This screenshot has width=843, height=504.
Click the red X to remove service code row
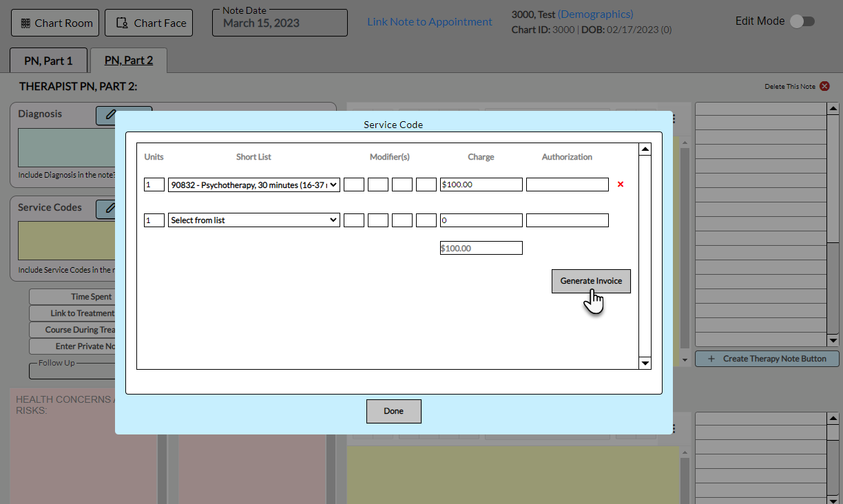[x=621, y=185]
